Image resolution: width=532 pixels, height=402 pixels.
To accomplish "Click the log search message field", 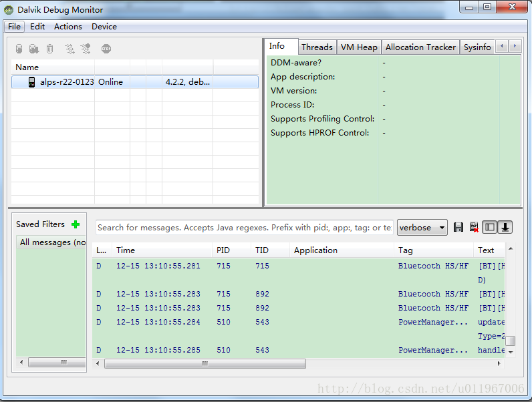I will pos(245,228).
